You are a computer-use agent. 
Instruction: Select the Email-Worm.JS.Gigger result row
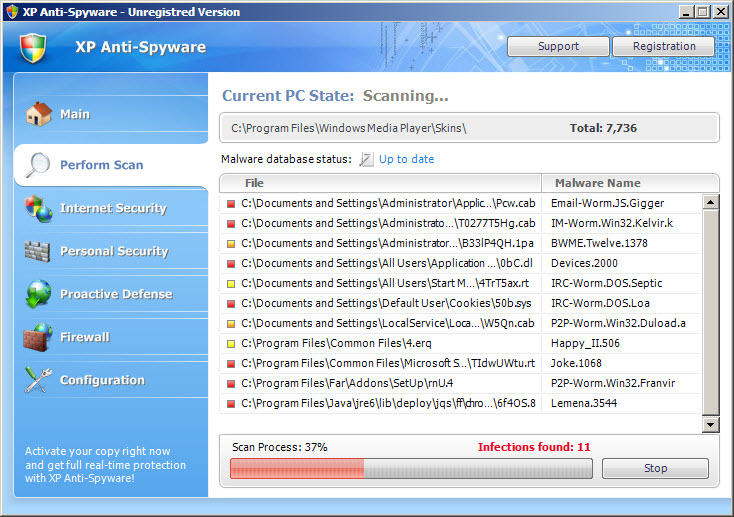[460, 203]
